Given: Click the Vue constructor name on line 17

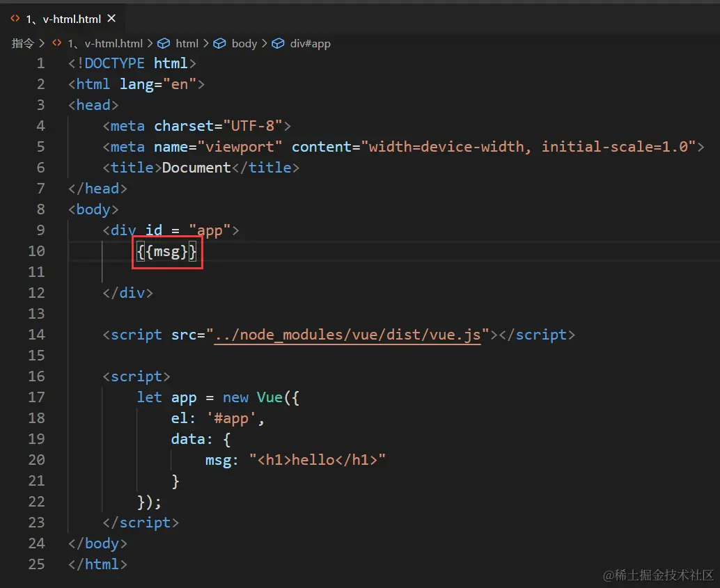Looking at the screenshot, I should coord(269,397).
